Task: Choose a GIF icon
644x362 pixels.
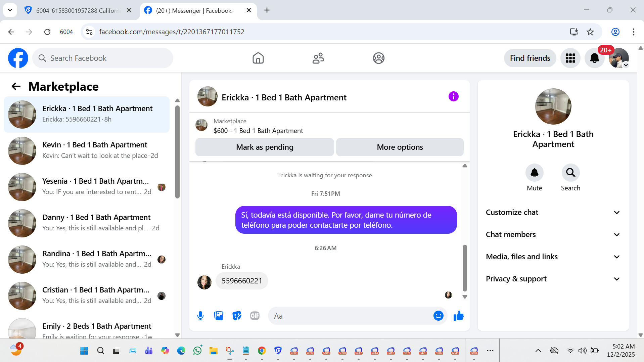Action: click(255, 316)
